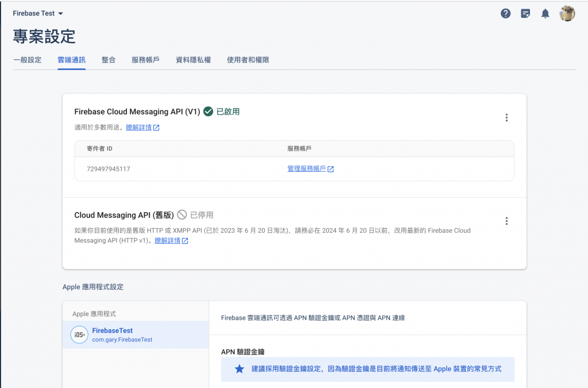Click the Apple 應用程式設定 section heading
The image size is (588, 388).
[93, 287]
